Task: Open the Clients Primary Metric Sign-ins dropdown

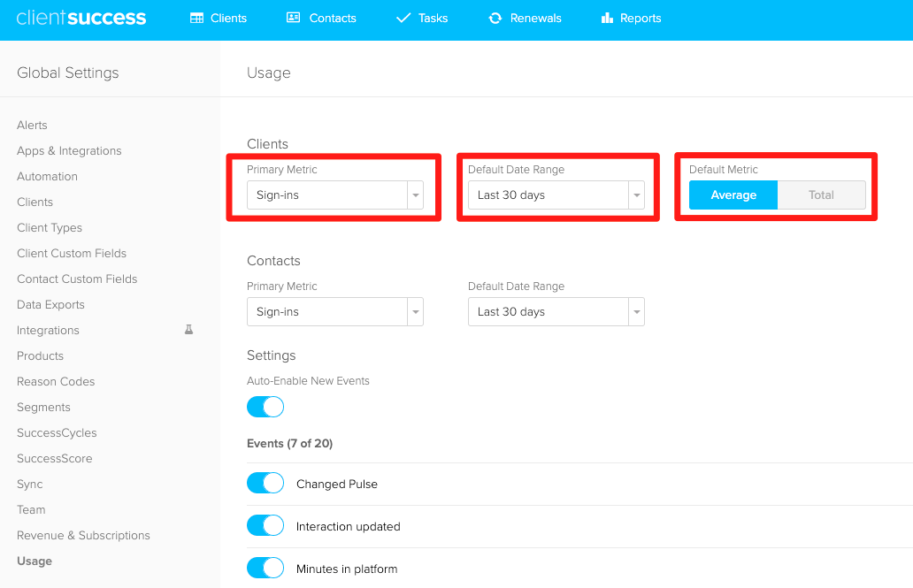Action: tap(334, 195)
